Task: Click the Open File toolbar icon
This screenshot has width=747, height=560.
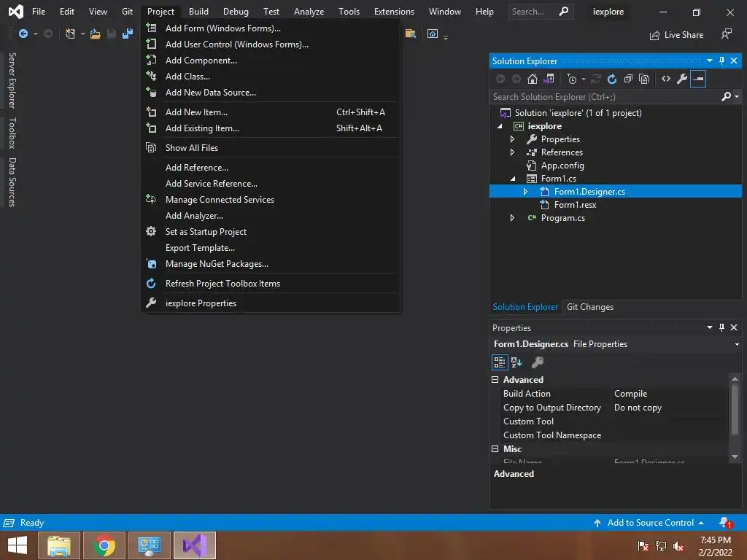Action: click(96, 34)
